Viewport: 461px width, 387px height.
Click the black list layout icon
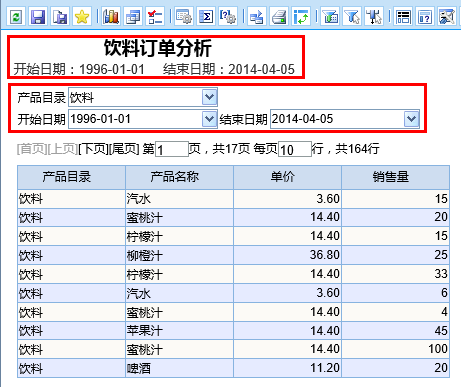(x=403, y=17)
